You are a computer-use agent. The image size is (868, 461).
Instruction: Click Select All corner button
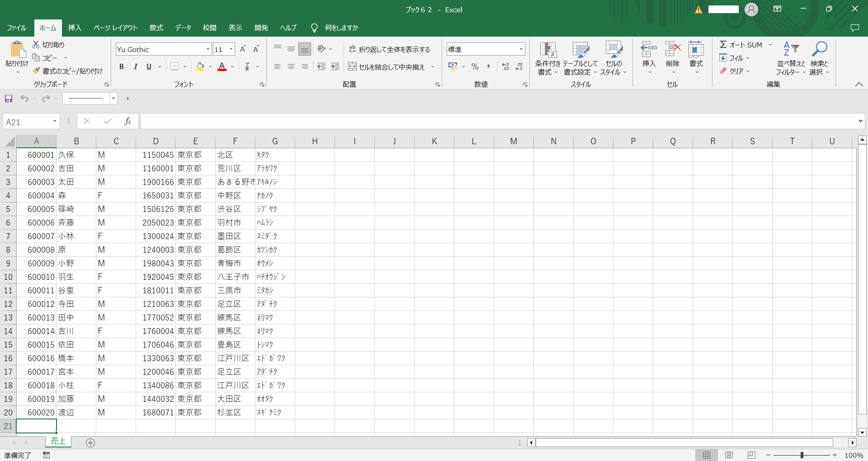[9, 141]
